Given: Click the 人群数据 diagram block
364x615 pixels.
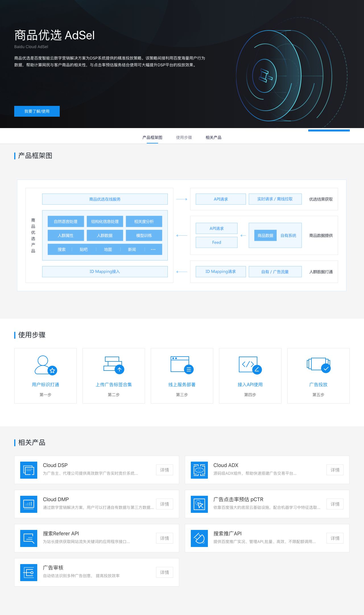Looking at the screenshot, I should coord(105,235).
